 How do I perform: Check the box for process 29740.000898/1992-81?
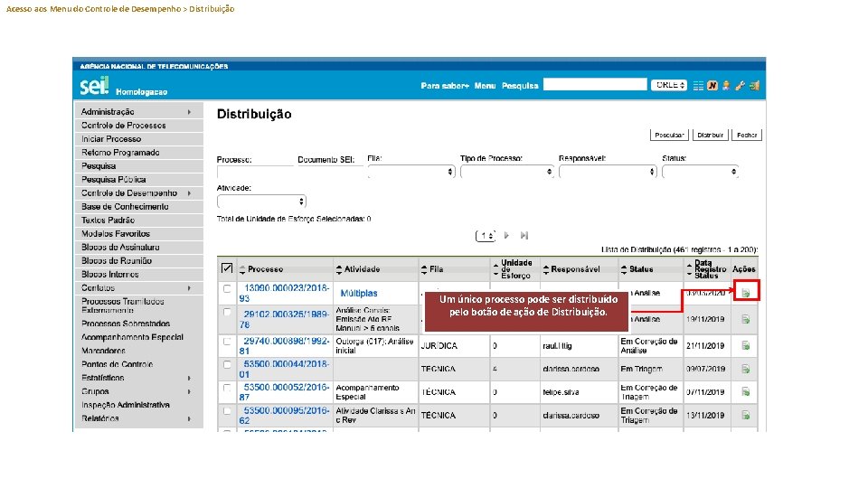pyautogui.click(x=227, y=342)
